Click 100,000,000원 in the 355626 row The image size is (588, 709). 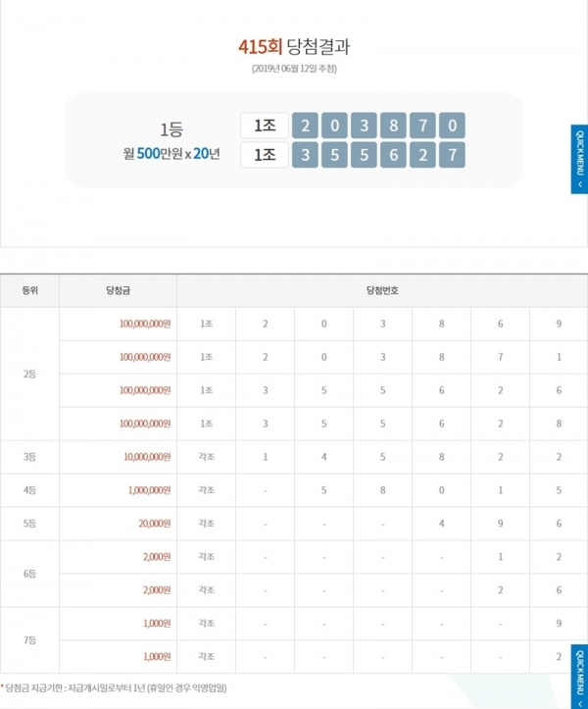point(145,390)
